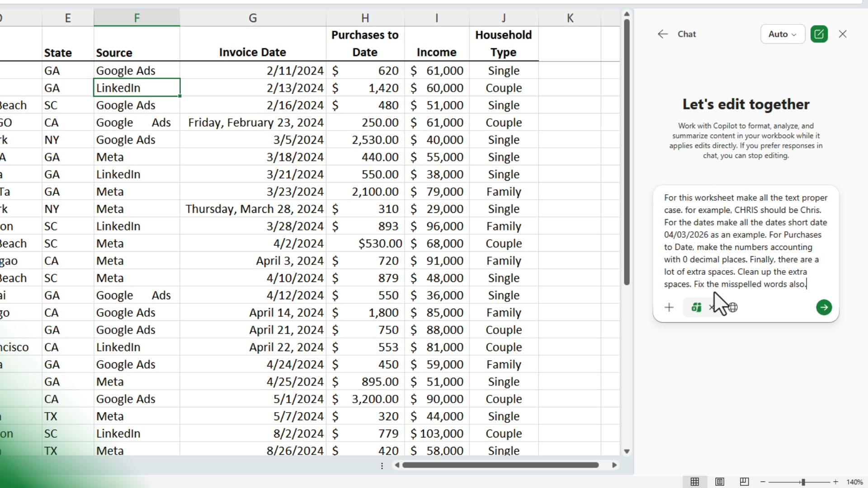Switch to Page Layout view in the status bar

(720, 481)
